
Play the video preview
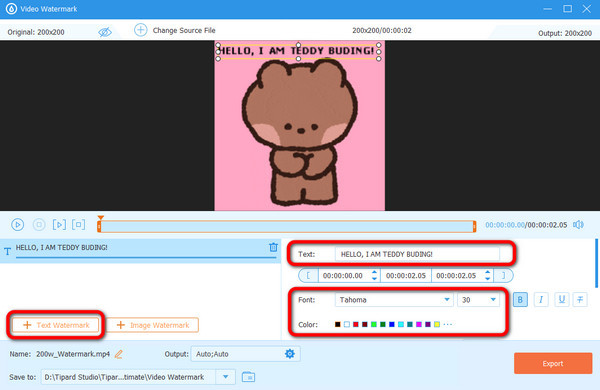[x=18, y=225]
